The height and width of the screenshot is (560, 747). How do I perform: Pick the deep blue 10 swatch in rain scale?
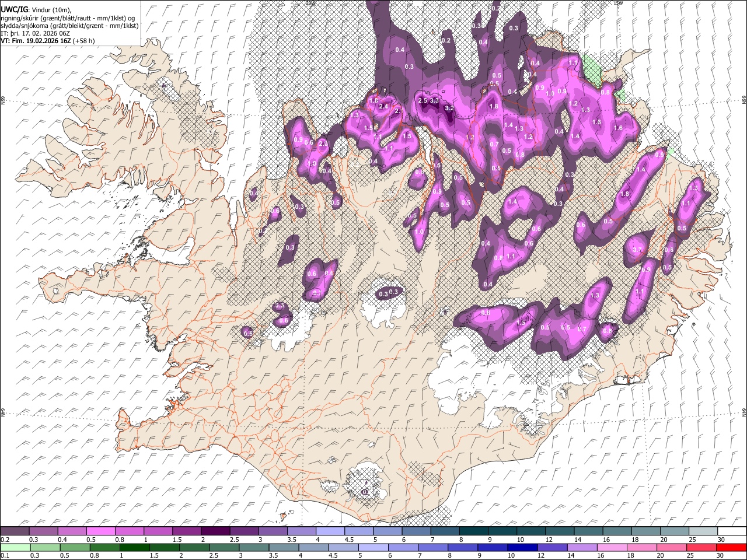(523, 547)
